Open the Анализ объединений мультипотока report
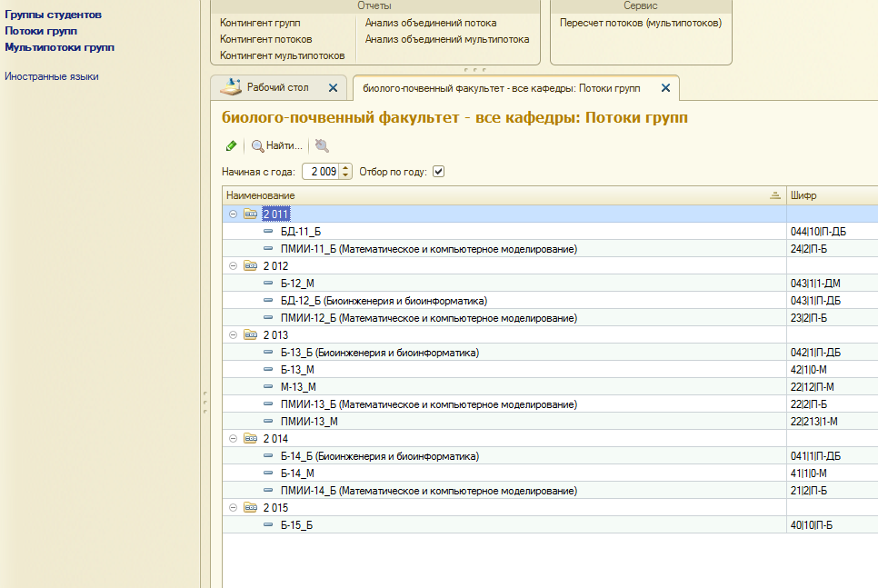This screenshot has width=878, height=588. coord(447,39)
